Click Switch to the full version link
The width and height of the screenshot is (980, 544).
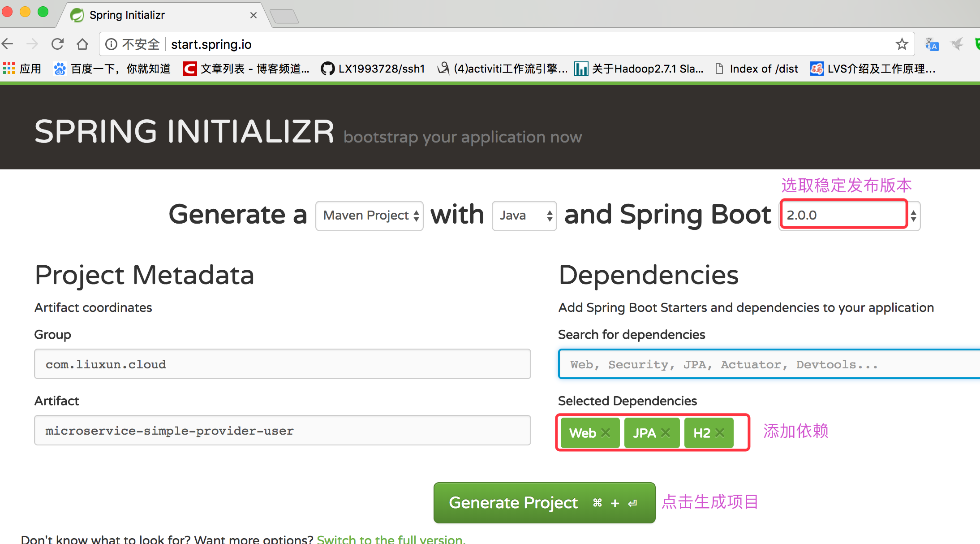click(x=391, y=539)
